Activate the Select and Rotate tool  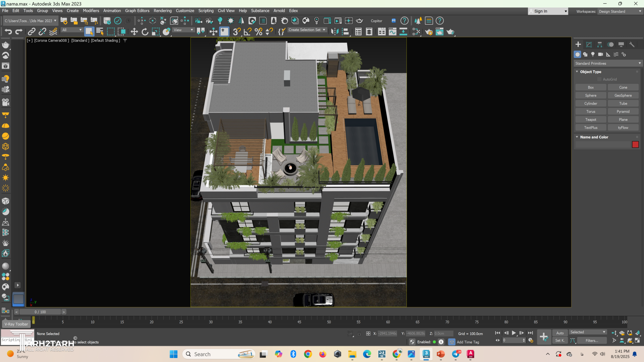pyautogui.click(x=145, y=32)
